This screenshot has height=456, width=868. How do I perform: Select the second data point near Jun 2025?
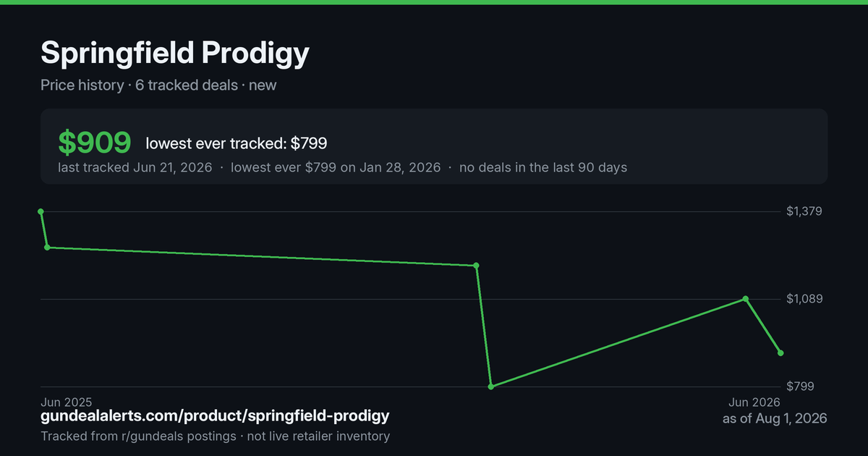(x=47, y=248)
